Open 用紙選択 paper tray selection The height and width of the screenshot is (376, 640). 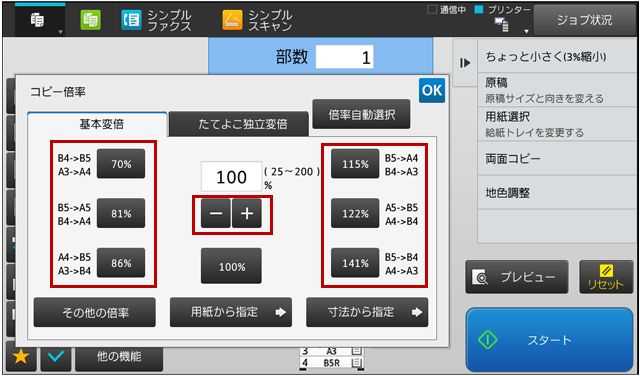point(557,124)
